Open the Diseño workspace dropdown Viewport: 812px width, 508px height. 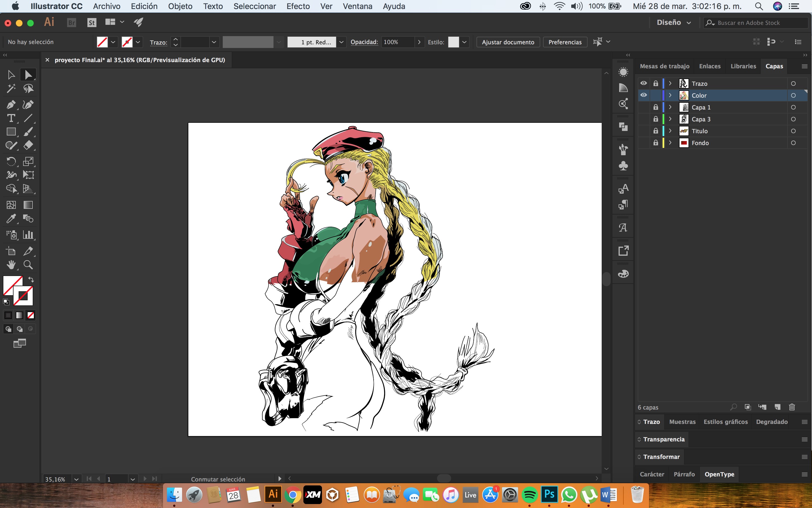pos(674,23)
